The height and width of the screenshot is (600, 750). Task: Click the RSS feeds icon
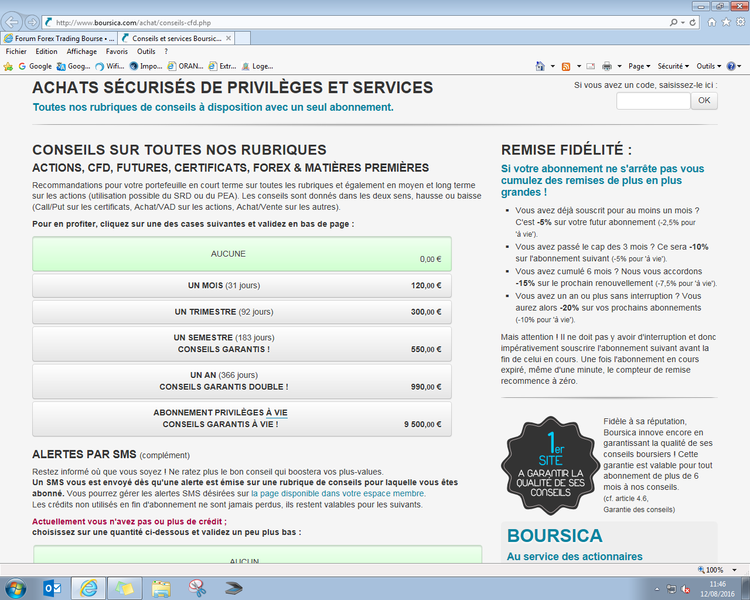pos(566,66)
